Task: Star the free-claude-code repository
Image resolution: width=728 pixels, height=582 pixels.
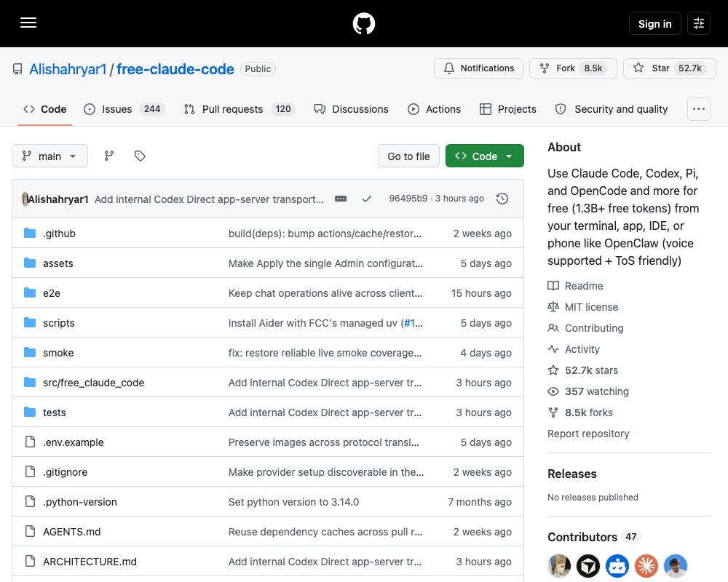Action: pyautogui.click(x=669, y=68)
